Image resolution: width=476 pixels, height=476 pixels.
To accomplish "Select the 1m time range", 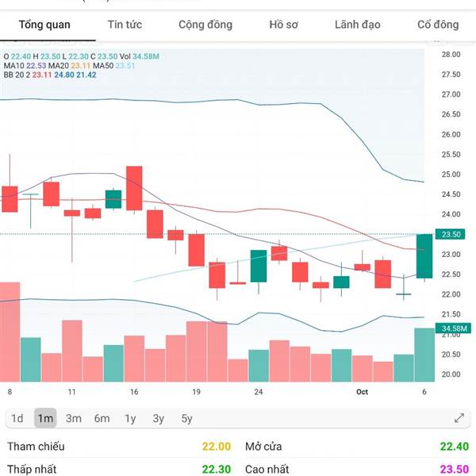I will click(45, 418).
